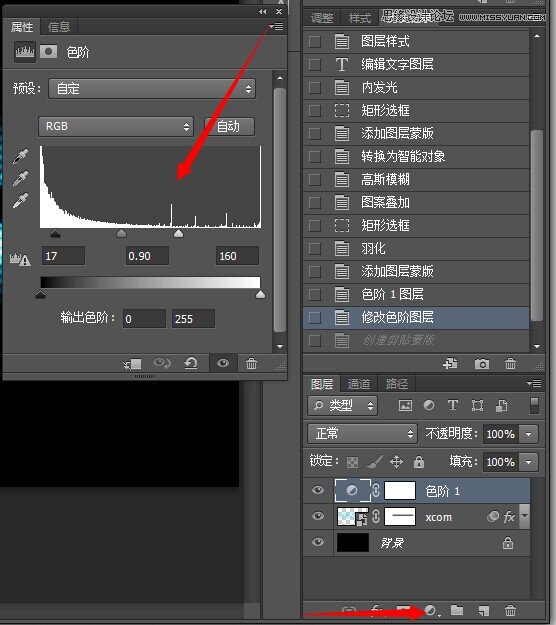
Task: Select the gray point eyedropper
Action: point(20,179)
